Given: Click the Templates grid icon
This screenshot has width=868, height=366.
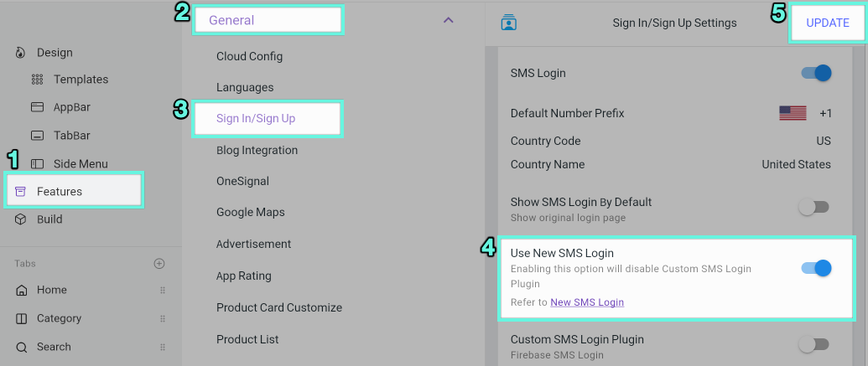Looking at the screenshot, I should tap(37, 80).
